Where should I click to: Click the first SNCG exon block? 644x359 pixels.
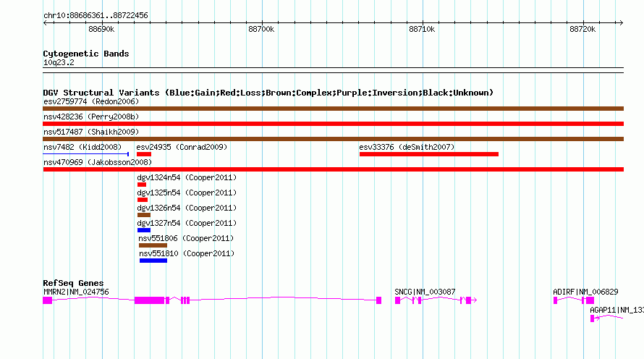coord(397,300)
